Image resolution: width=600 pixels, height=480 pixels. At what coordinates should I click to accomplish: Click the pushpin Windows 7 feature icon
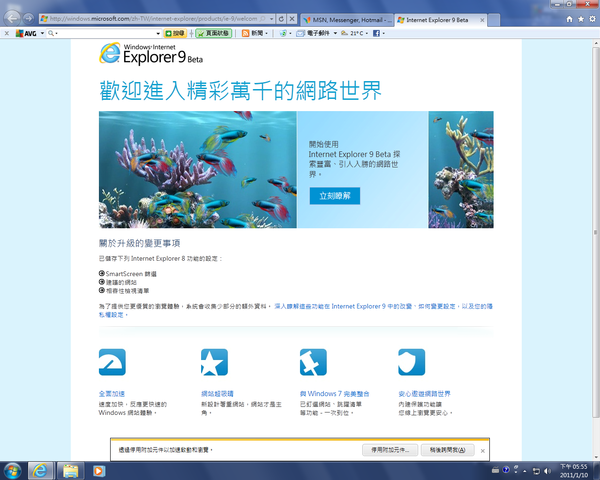pyautogui.click(x=313, y=362)
